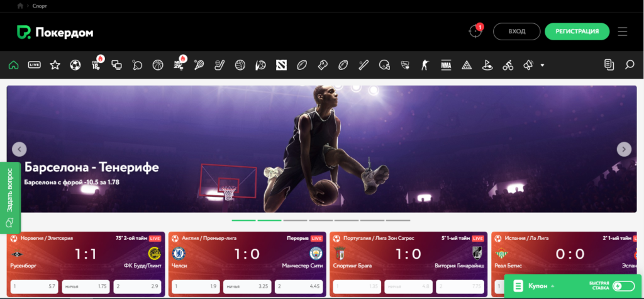Screen dimensions: 644x299
Task: Select the cycling icon
Action: [x=508, y=65]
